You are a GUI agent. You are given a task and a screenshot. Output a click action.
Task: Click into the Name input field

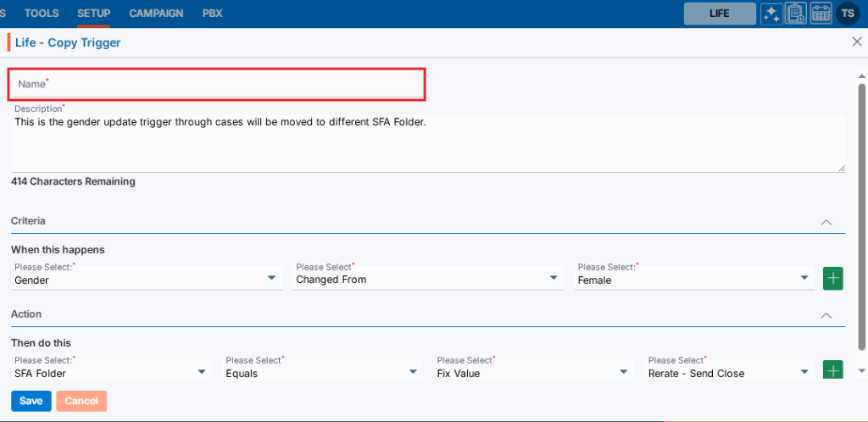point(217,84)
